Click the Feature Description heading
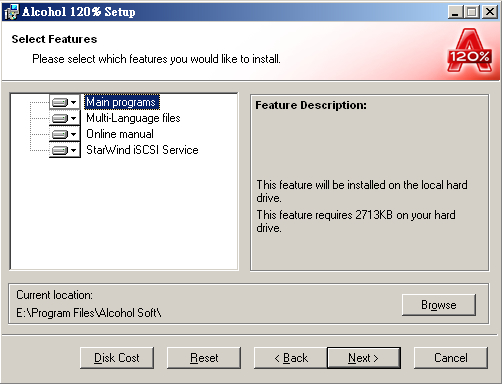Image resolution: width=502 pixels, height=384 pixels. point(311,105)
